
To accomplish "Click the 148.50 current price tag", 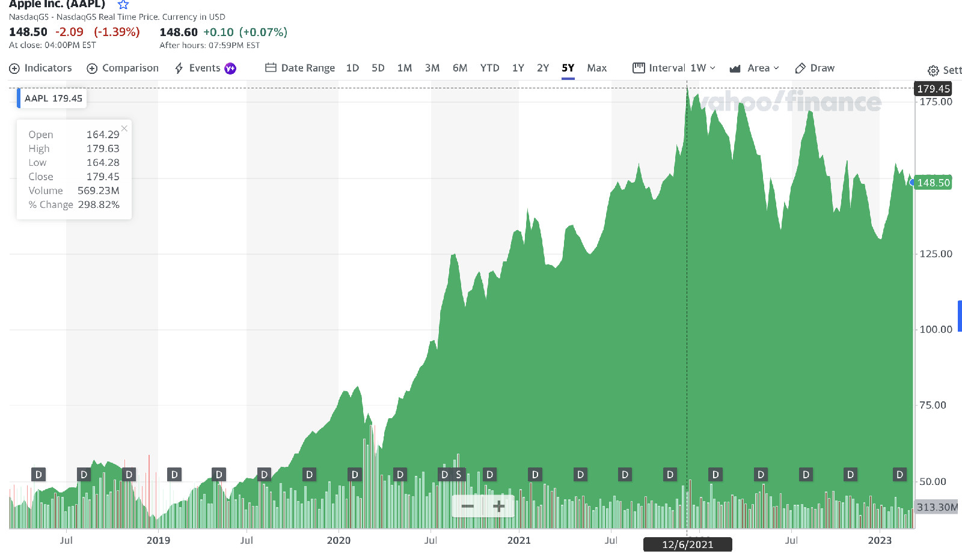I will (x=933, y=183).
